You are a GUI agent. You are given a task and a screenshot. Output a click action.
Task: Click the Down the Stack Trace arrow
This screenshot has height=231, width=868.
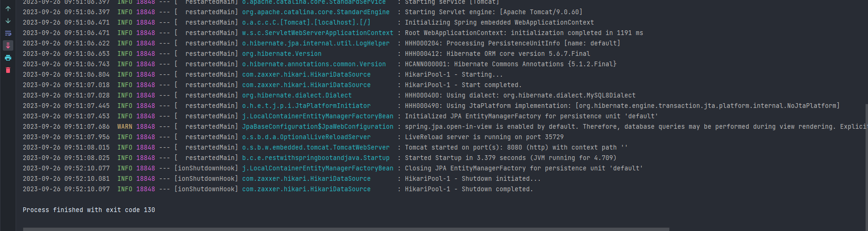tap(8, 21)
